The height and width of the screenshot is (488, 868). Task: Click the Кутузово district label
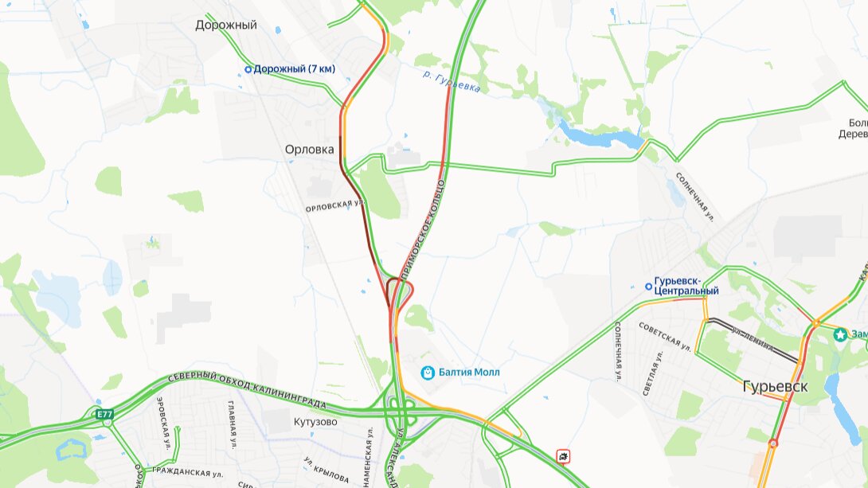tap(315, 422)
